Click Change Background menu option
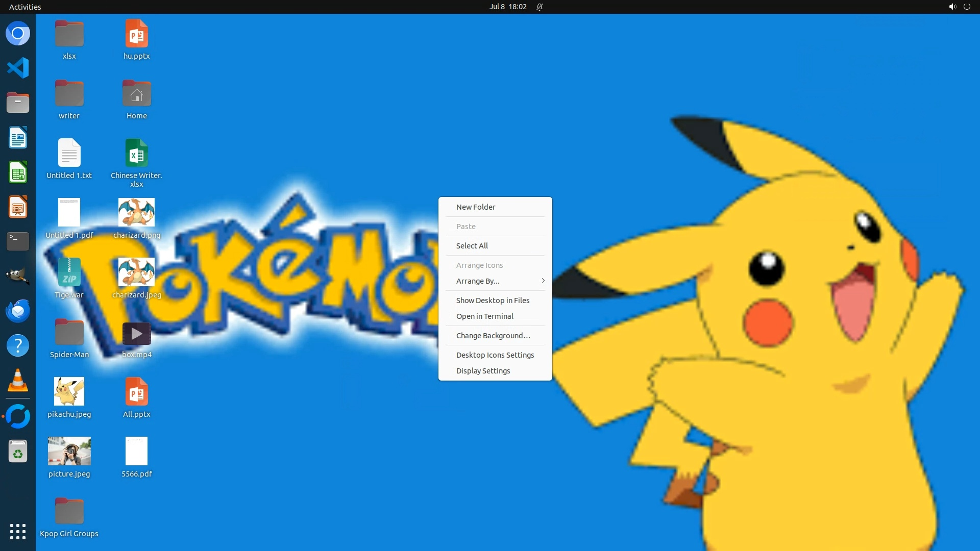Screen dimensions: 980x551 [x=493, y=336]
